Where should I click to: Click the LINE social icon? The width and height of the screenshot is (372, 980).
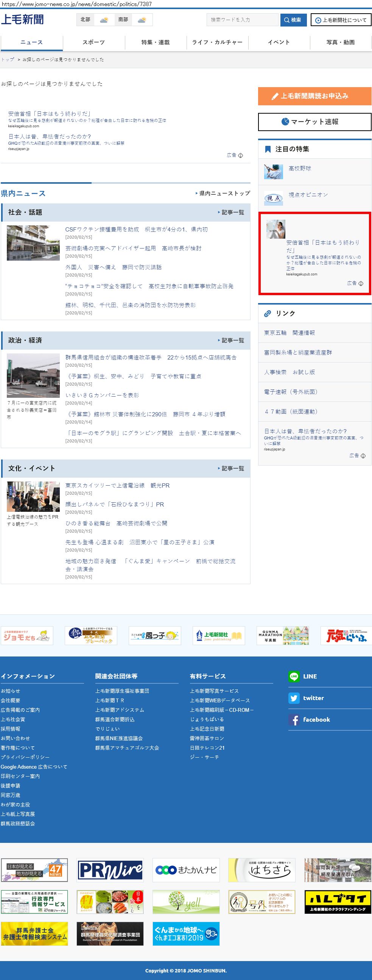pyautogui.click(x=294, y=676)
